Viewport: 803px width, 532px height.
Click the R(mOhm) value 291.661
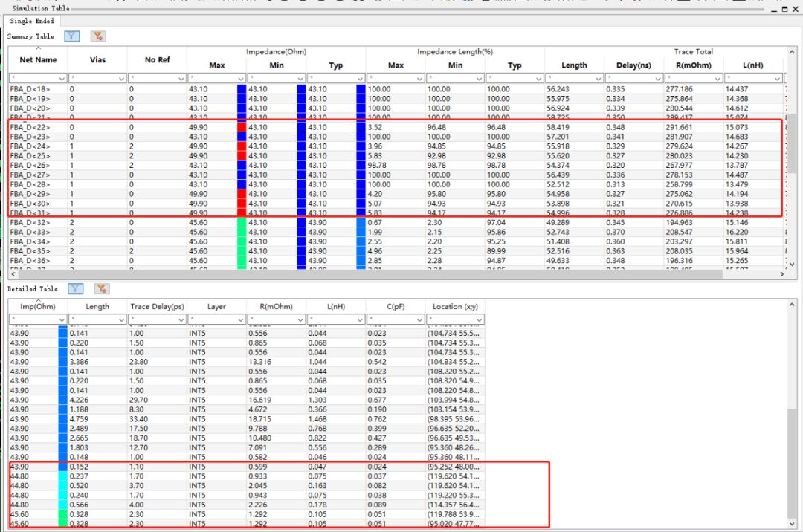coord(679,127)
